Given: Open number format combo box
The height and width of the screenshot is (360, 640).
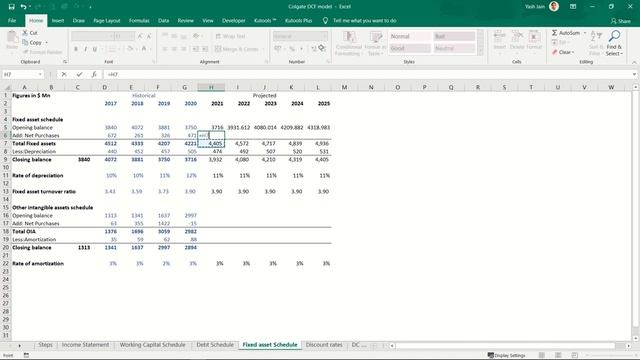Looking at the screenshot, I should [x=300, y=36].
